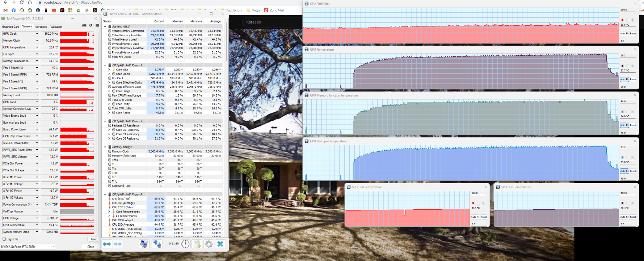Click the browser reload button
This screenshot has width=644, height=261.
point(22,2)
